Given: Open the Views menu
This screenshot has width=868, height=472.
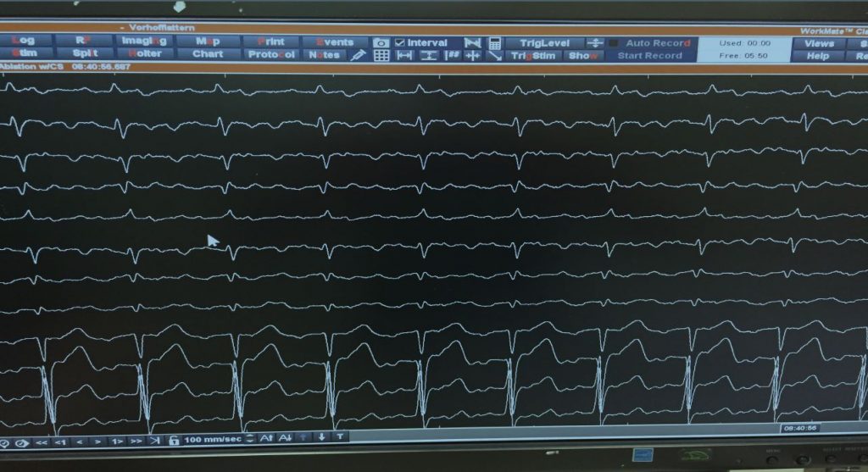Looking at the screenshot, I should click(x=819, y=43).
